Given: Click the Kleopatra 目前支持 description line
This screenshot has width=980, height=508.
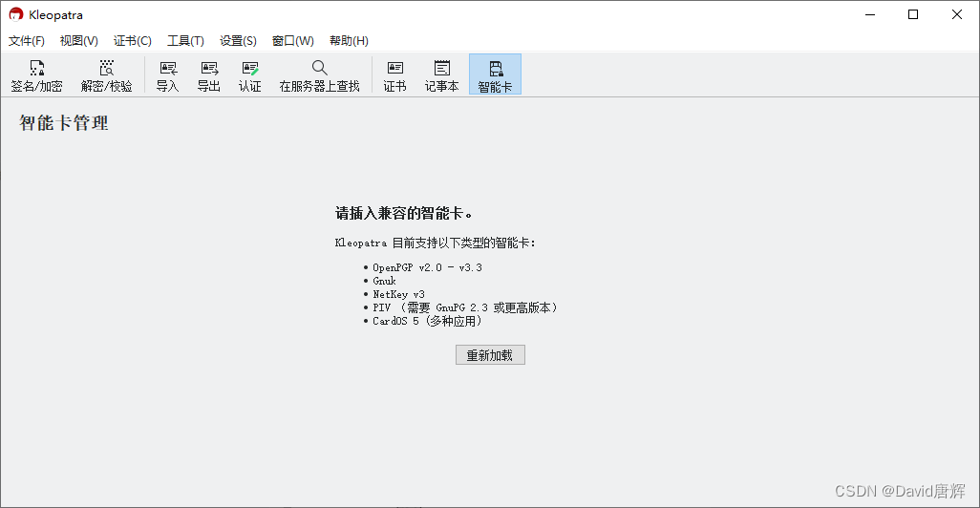Looking at the screenshot, I should pyautogui.click(x=435, y=243).
